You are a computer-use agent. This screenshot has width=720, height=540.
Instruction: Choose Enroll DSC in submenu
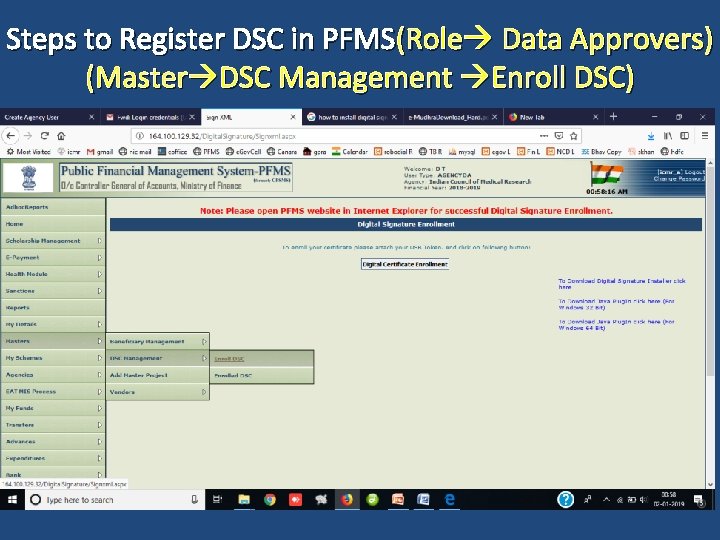click(262, 359)
